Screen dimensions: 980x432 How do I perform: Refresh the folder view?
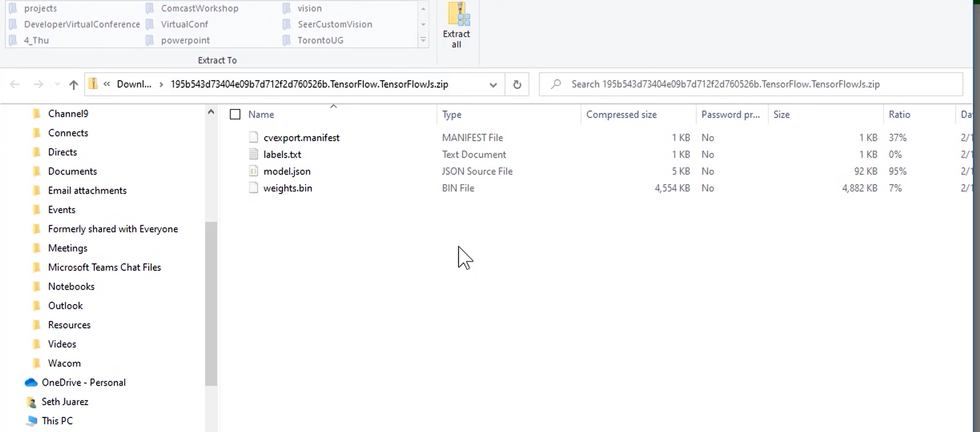tap(517, 84)
